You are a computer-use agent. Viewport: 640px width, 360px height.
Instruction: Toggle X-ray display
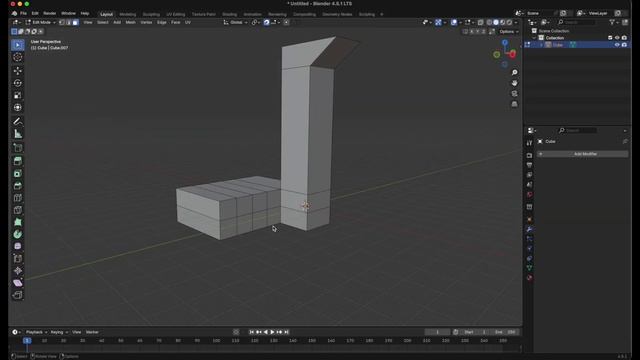(480, 22)
